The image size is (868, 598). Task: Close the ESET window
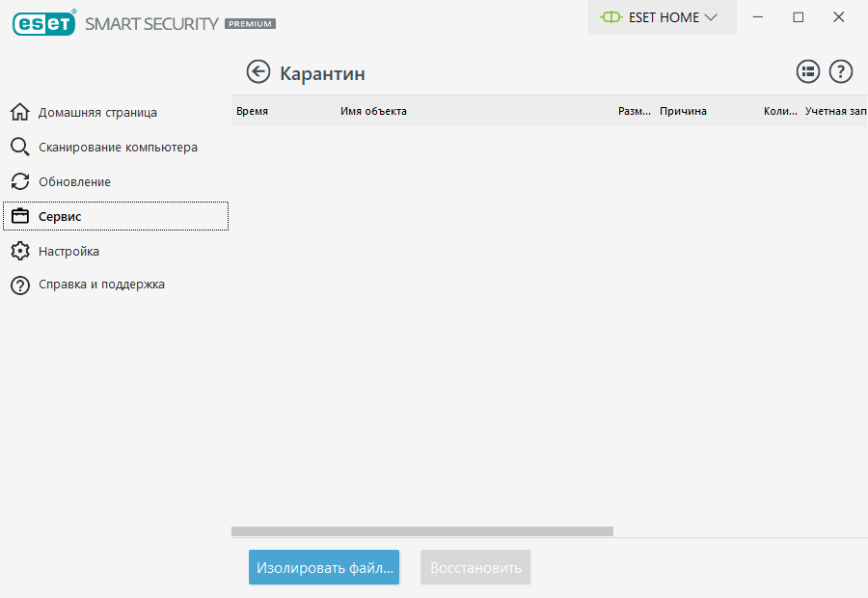pos(839,17)
